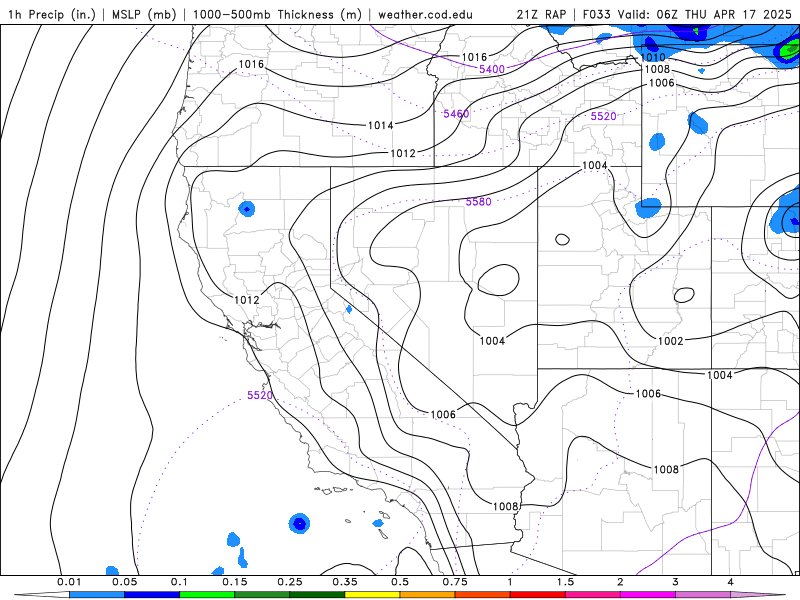Click the bright green legend color segment
Image resolution: width=800 pixels, height=600 pixels.
click(x=207, y=595)
